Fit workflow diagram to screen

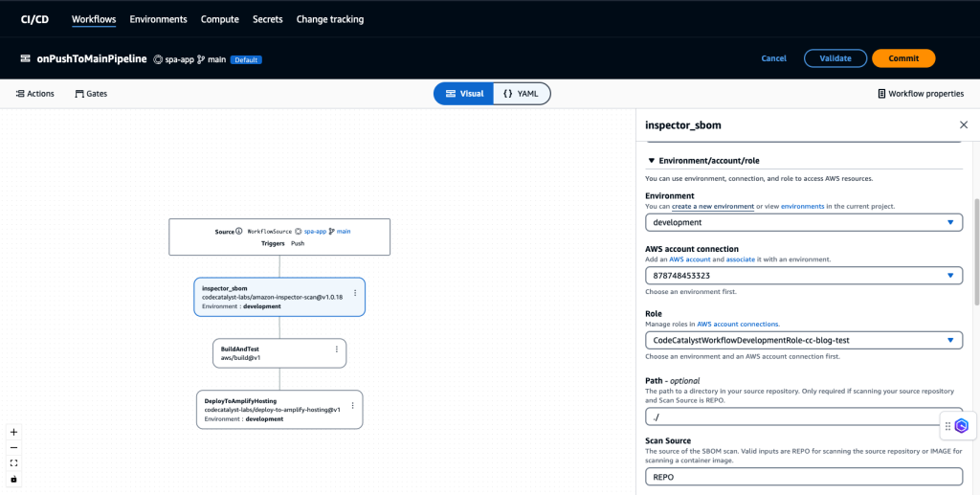(x=13, y=463)
